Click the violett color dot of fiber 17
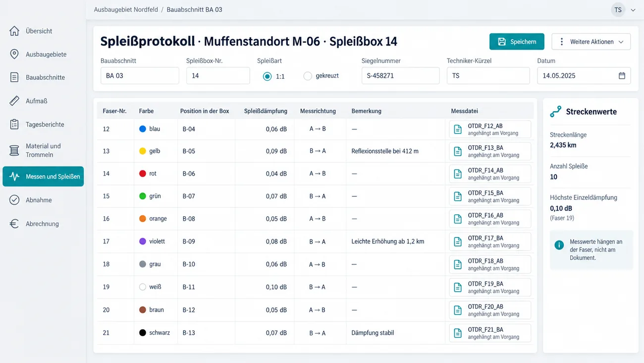This screenshot has height=363, width=644. [x=143, y=242]
